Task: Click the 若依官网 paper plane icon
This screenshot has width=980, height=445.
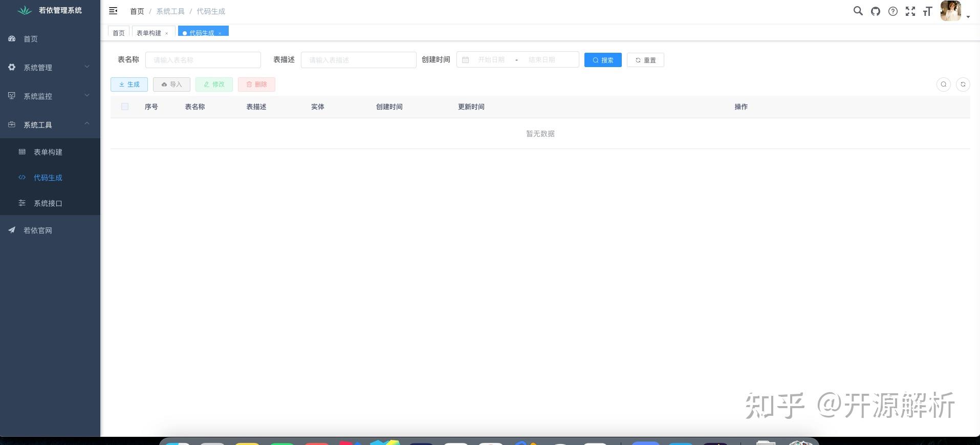Action: click(x=12, y=230)
